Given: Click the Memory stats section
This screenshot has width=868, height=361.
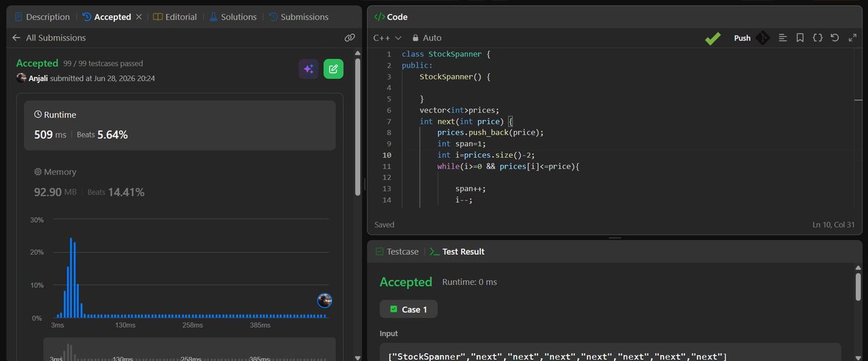Looking at the screenshot, I should [179, 182].
